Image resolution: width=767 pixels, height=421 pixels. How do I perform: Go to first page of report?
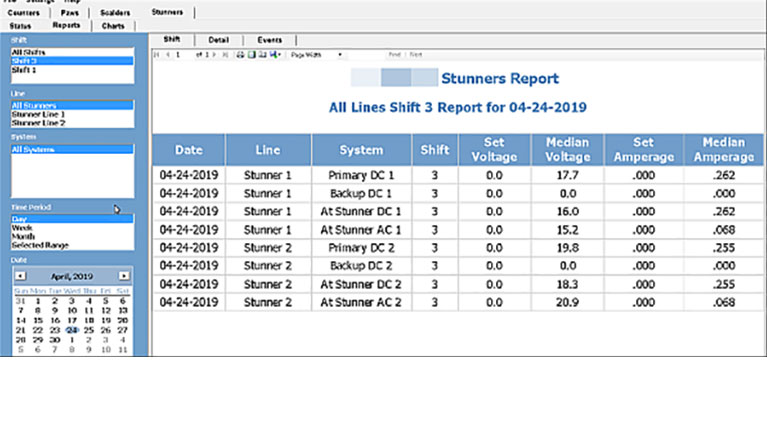tap(156, 55)
